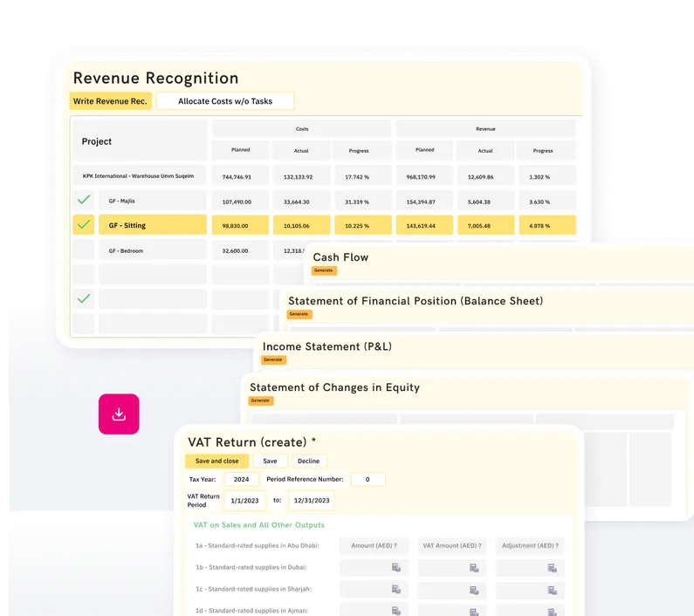Click the highlighted cell 143,619.44
The width and height of the screenshot is (694, 616).
point(424,225)
